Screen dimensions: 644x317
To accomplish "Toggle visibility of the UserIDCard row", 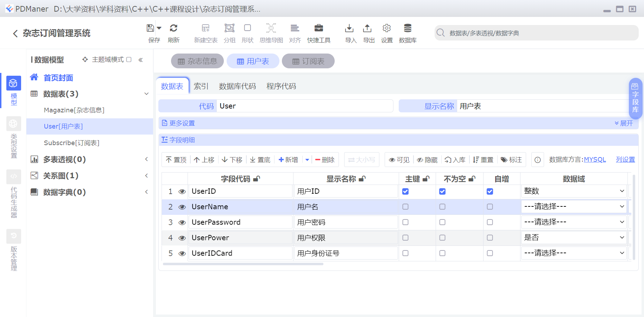I will click(x=182, y=253).
